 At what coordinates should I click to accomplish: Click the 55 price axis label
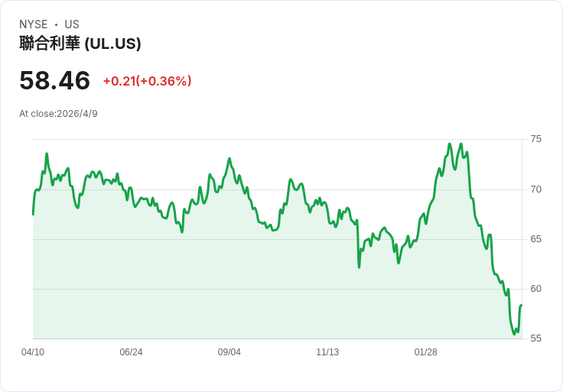coord(535,339)
